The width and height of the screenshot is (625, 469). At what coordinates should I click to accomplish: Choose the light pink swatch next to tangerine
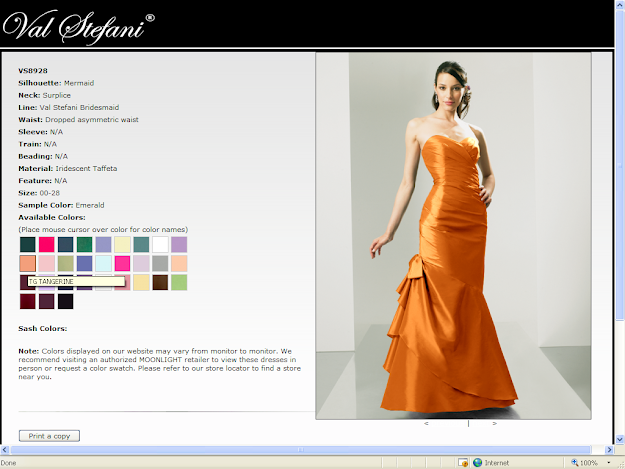(47, 263)
